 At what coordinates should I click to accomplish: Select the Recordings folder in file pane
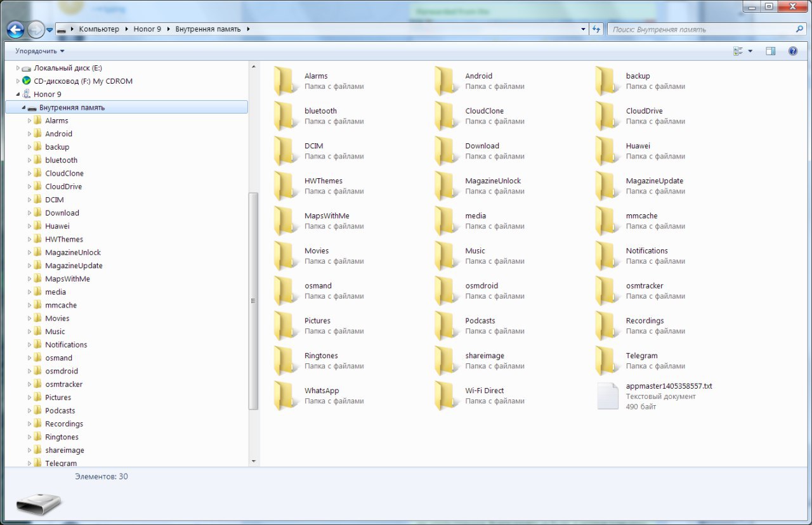[642, 325]
